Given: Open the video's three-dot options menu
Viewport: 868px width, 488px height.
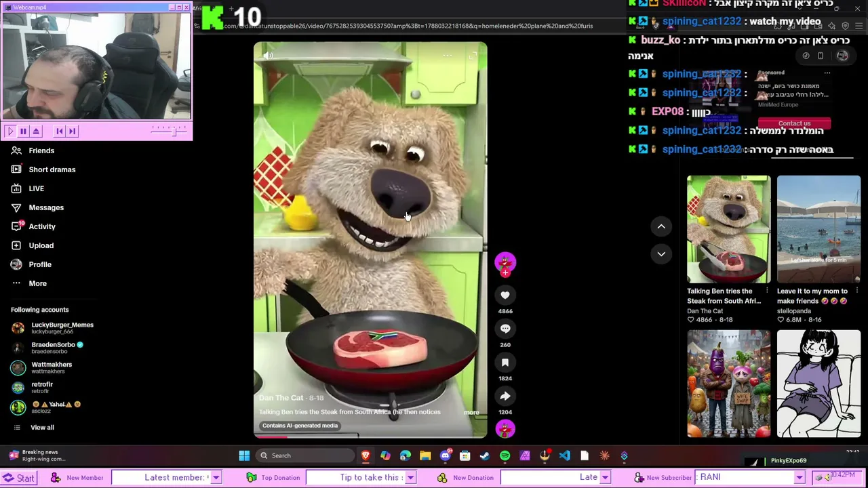Looking at the screenshot, I should 448,56.
